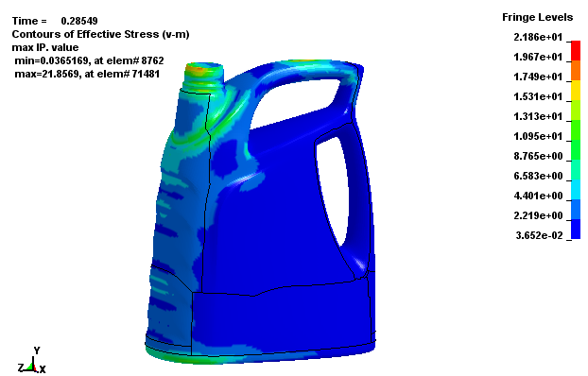
Task: Click the Contours of Effective Stress title
Action: pyautogui.click(x=100, y=35)
